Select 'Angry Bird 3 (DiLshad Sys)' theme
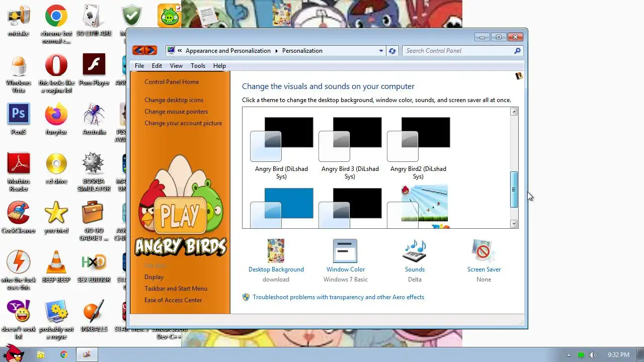Screen dimensions: 644x362 350,148
